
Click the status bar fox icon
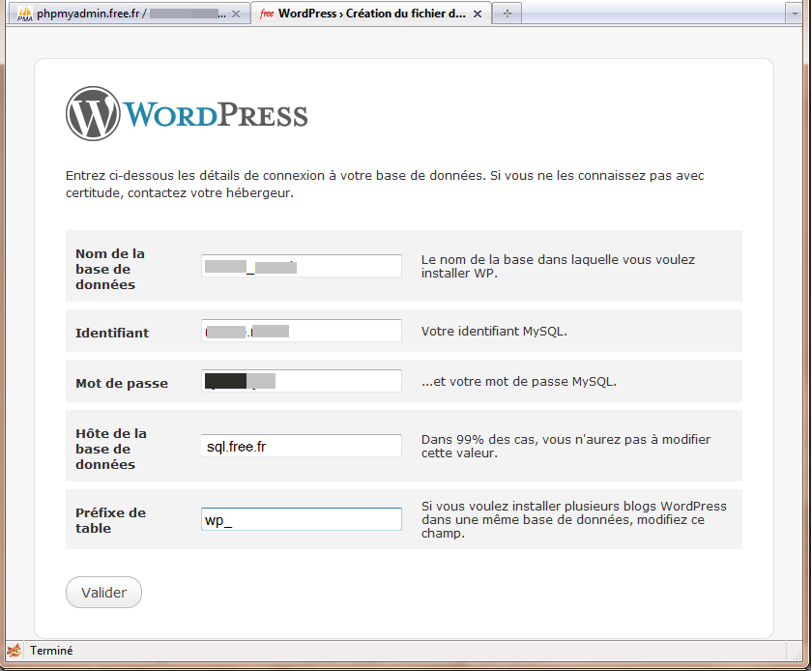point(14,651)
